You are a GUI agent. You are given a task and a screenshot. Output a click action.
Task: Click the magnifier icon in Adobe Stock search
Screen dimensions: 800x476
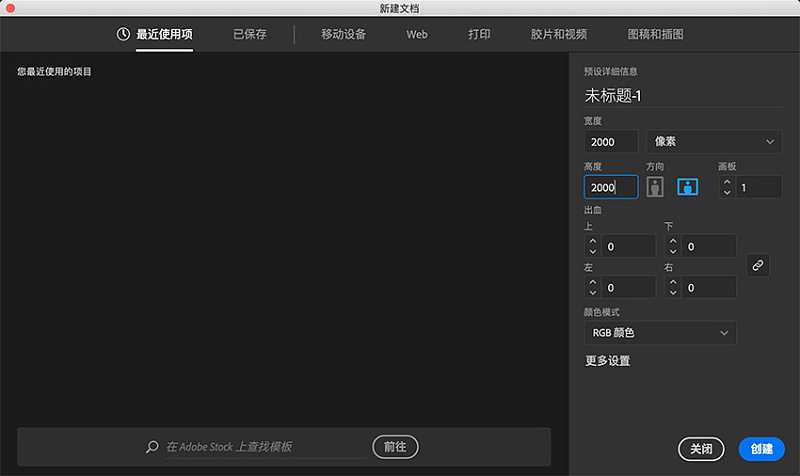tap(152, 447)
